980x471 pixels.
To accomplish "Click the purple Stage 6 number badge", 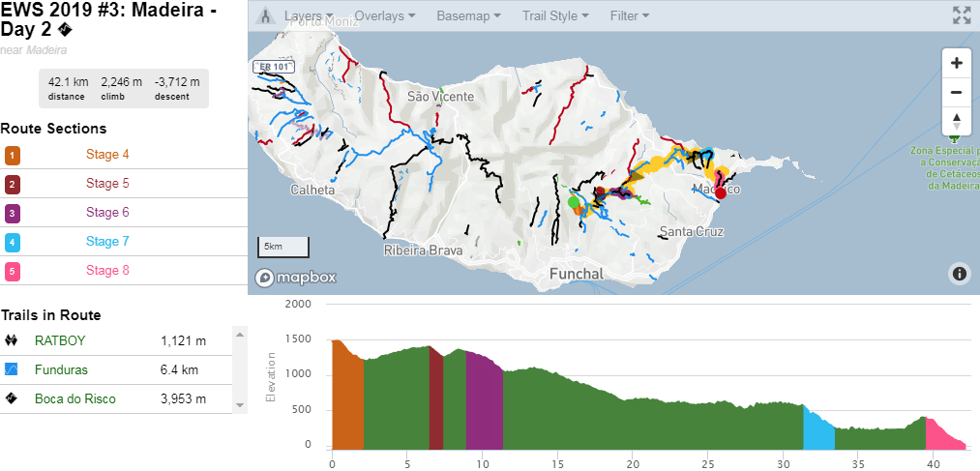I will (12, 213).
